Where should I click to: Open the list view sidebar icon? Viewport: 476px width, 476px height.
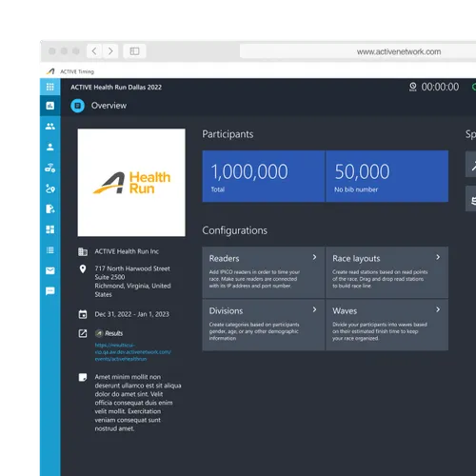50,250
